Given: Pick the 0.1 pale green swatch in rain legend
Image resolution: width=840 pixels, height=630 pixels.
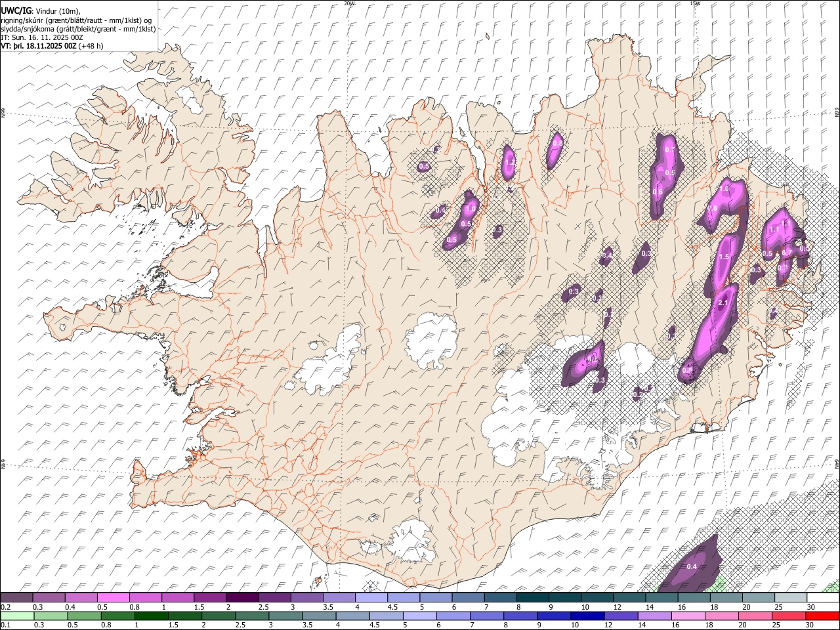Looking at the screenshot, I should click(16, 616).
